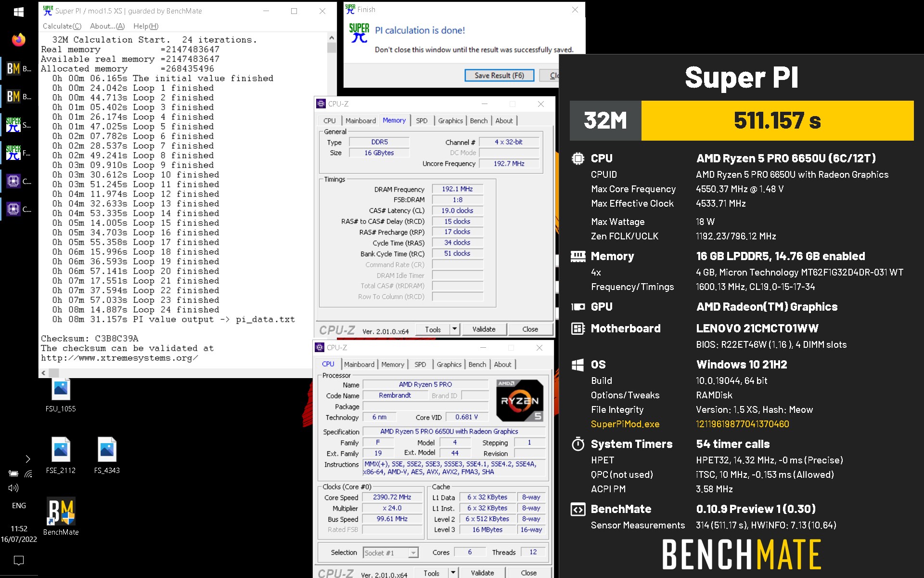924x578 pixels.
Task: Switch to second BenchMate taskbar item
Action: 19,96
